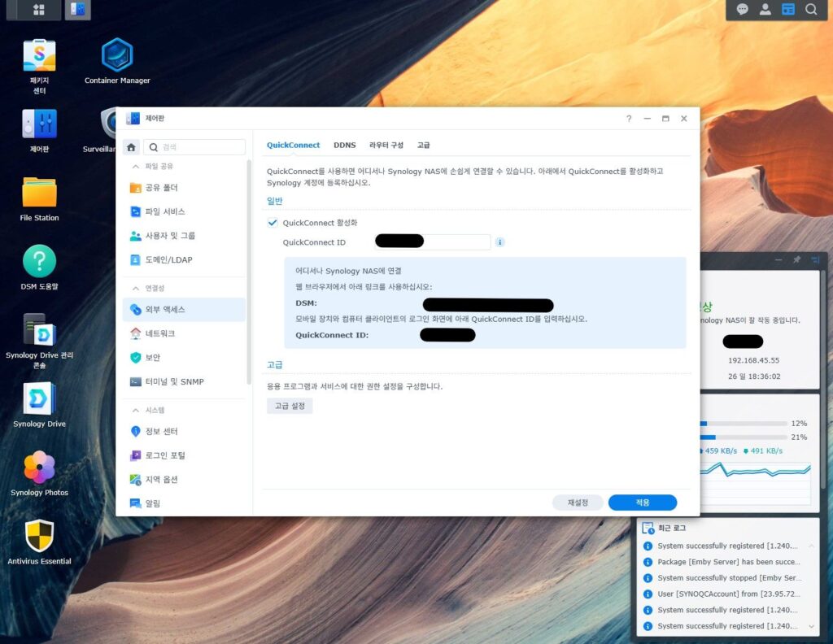
Task: Select External Access in the sidebar
Action: (x=184, y=310)
